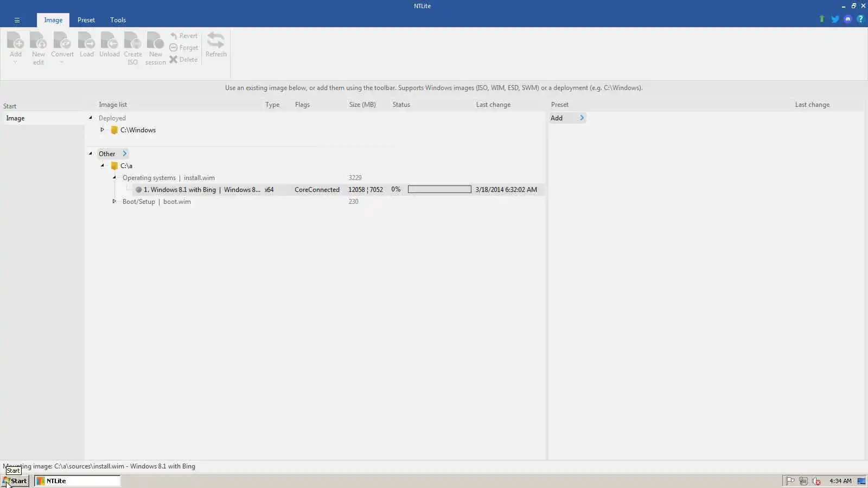Collapse the C:\a tree node
This screenshot has width=868, height=488.
[x=103, y=165]
